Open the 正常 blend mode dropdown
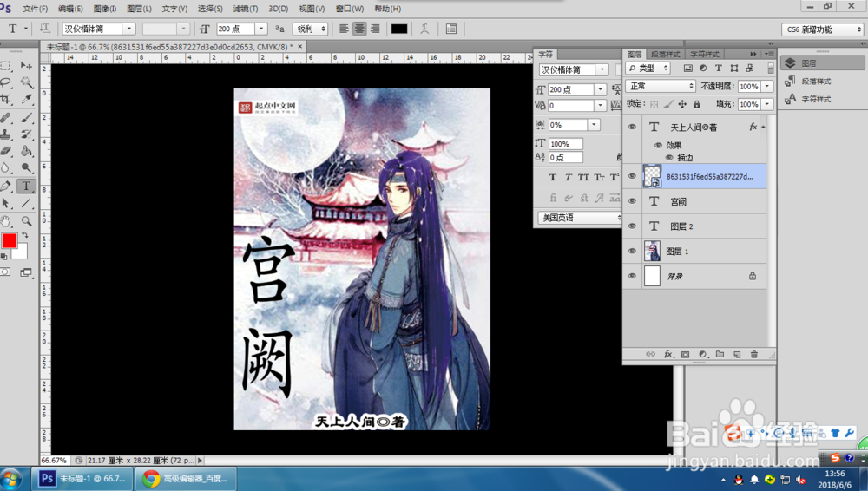868x491 pixels. [x=661, y=87]
